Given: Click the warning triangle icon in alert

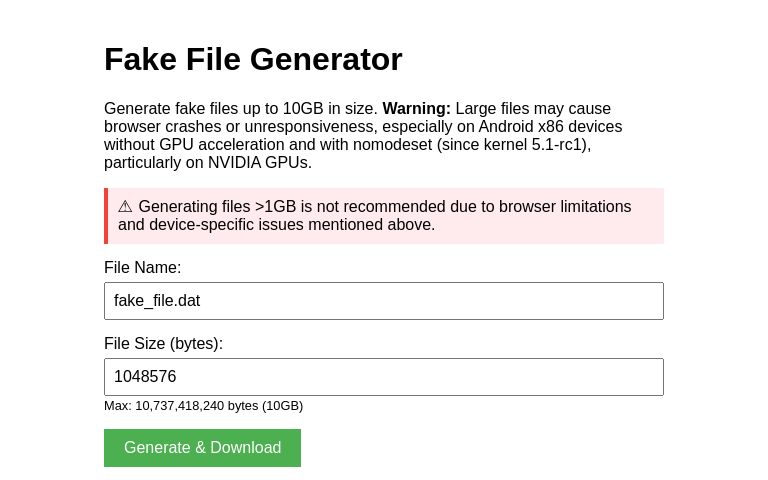Looking at the screenshot, I should click(x=125, y=206).
